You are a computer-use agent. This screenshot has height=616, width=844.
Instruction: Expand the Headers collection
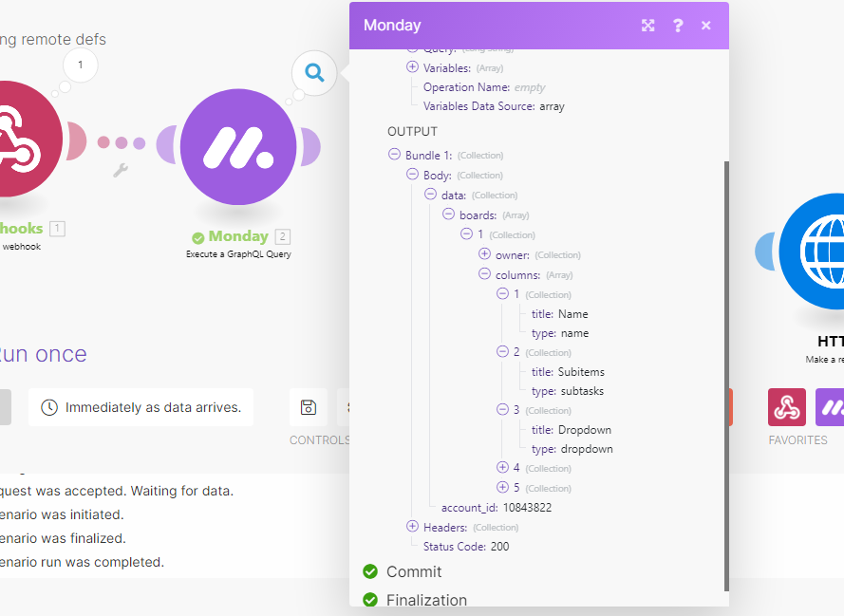(x=412, y=527)
